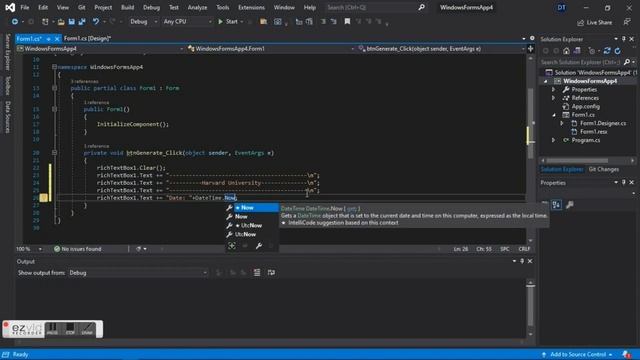This screenshot has width=640, height=360.
Task: Click the Refresh icon in Solution Explorer
Action: click(618, 51)
